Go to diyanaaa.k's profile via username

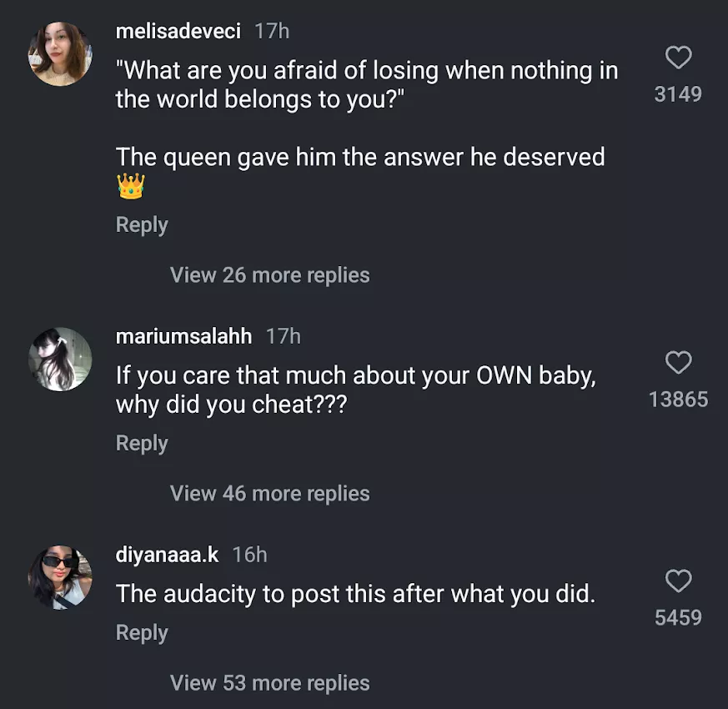(167, 555)
